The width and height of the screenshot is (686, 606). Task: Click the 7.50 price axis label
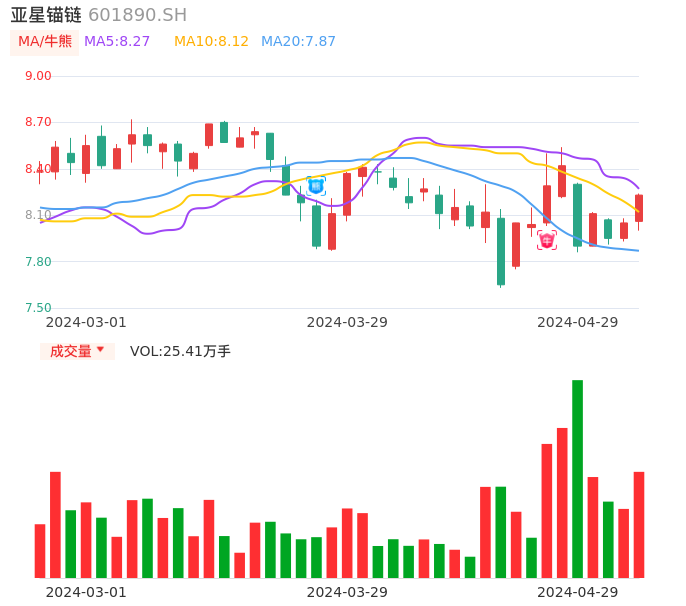click(x=38, y=308)
